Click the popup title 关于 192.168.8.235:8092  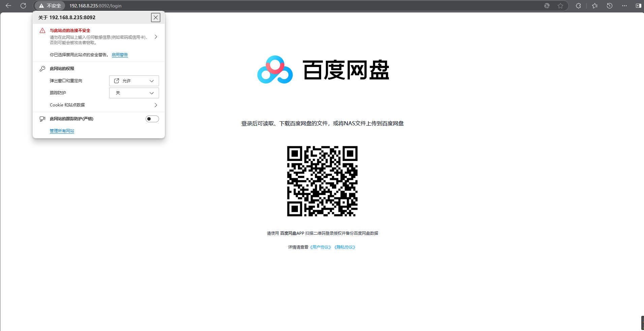67,18
